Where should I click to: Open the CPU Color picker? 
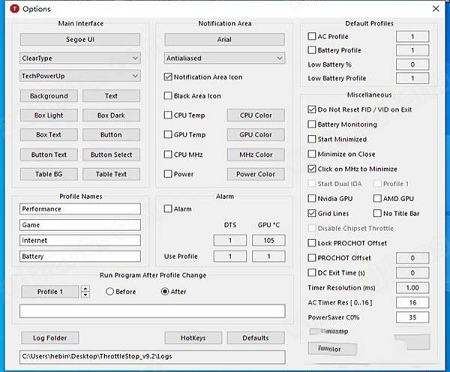click(x=256, y=115)
